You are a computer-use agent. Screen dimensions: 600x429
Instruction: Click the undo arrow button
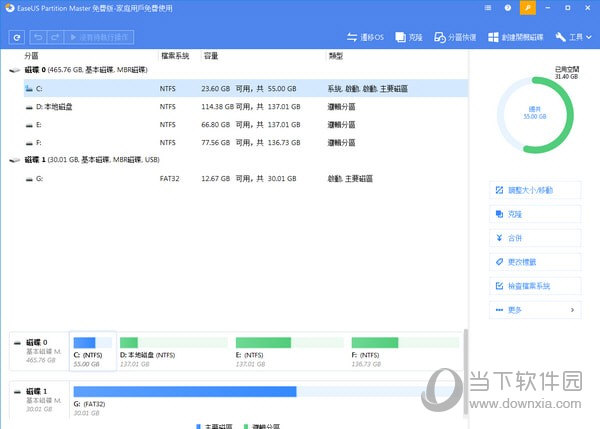38,37
